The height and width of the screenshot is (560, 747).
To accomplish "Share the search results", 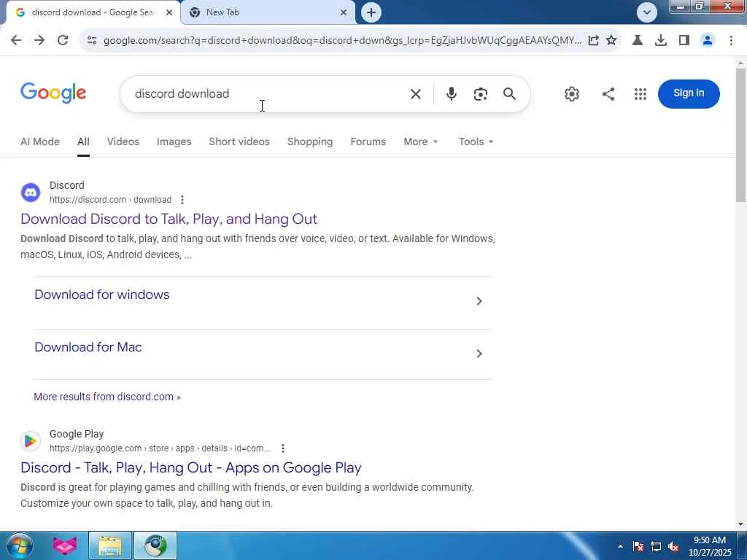I will pos(608,94).
